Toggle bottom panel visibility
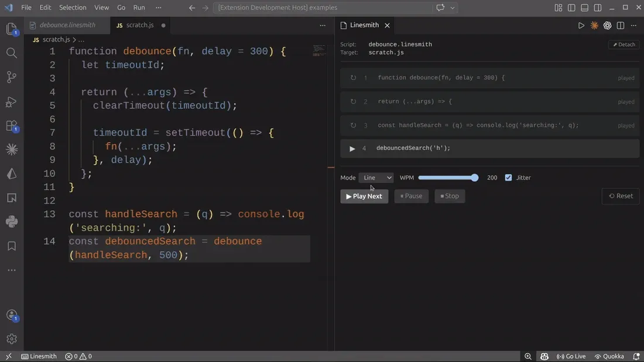The image size is (644, 362). 584,8
